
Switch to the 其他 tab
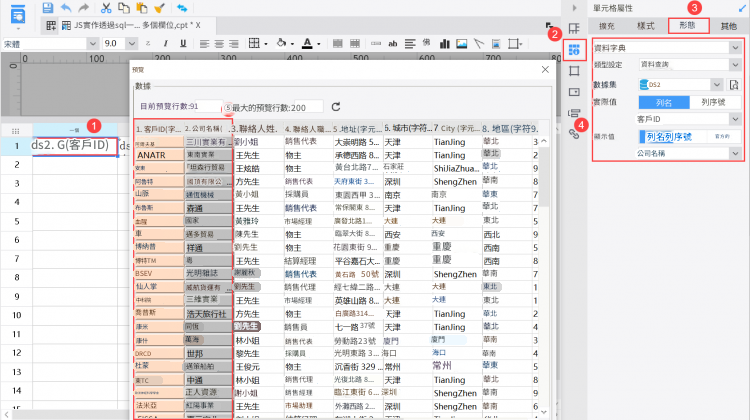tap(729, 26)
